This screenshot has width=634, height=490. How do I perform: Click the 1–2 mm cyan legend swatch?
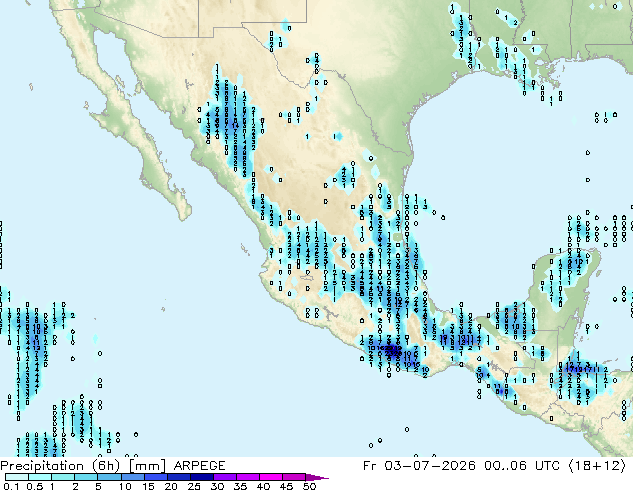tap(63, 477)
